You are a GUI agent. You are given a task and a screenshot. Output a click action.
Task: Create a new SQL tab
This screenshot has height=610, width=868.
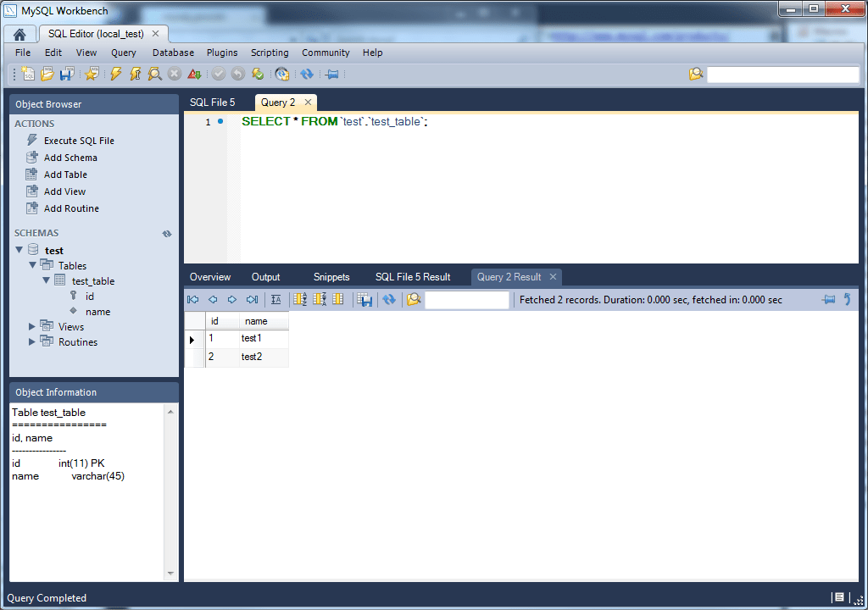tap(28, 74)
